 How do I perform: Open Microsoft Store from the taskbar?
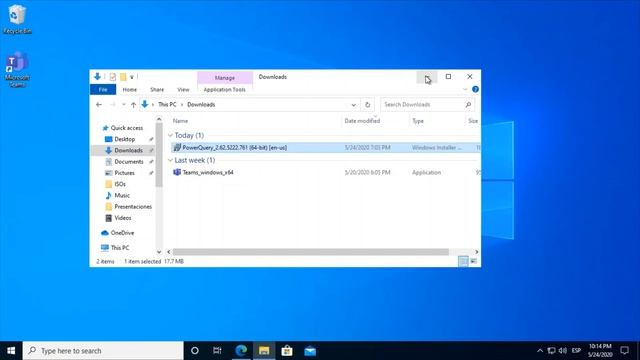[287, 351]
